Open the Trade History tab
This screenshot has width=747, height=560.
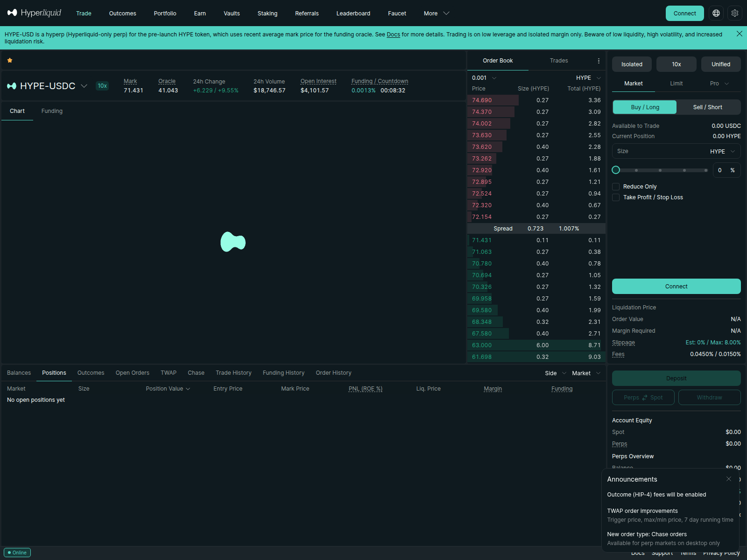[x=233, y=373]
